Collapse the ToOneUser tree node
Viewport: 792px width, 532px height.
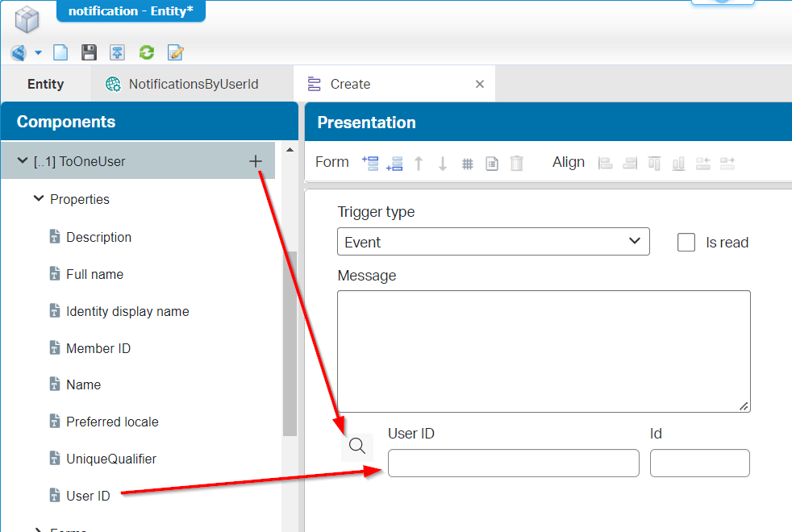[23, 161]
